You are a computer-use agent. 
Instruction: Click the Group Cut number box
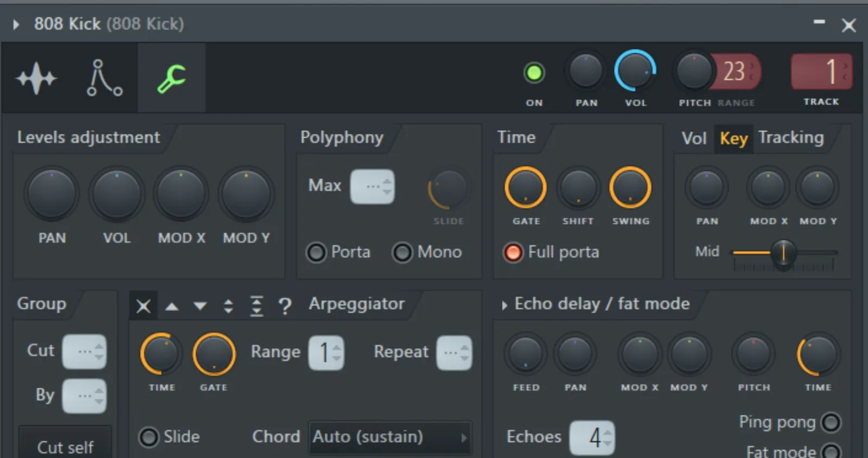point(84,352)
